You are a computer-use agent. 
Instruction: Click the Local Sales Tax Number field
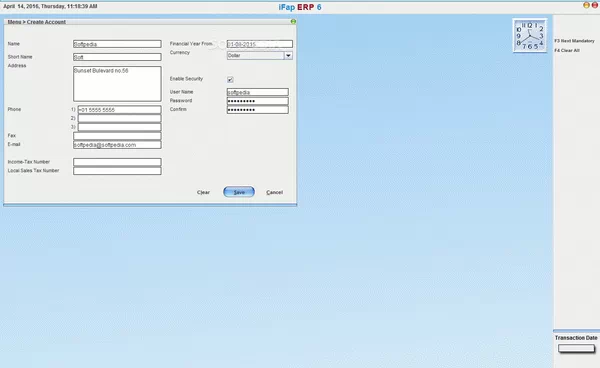click(117, 171)
